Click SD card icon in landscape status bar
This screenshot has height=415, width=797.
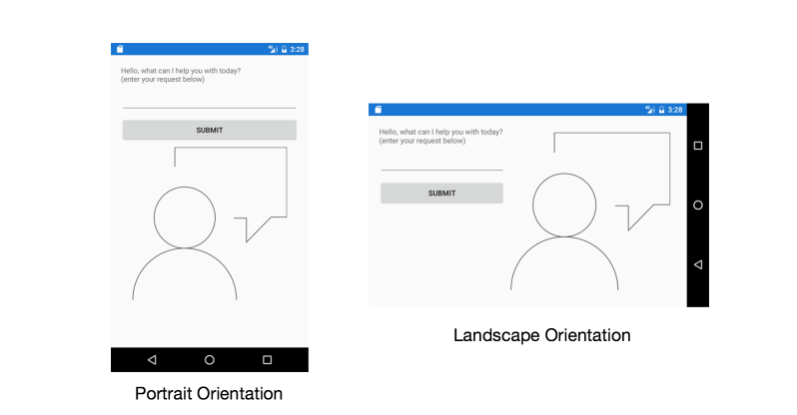tap(378, 109)
